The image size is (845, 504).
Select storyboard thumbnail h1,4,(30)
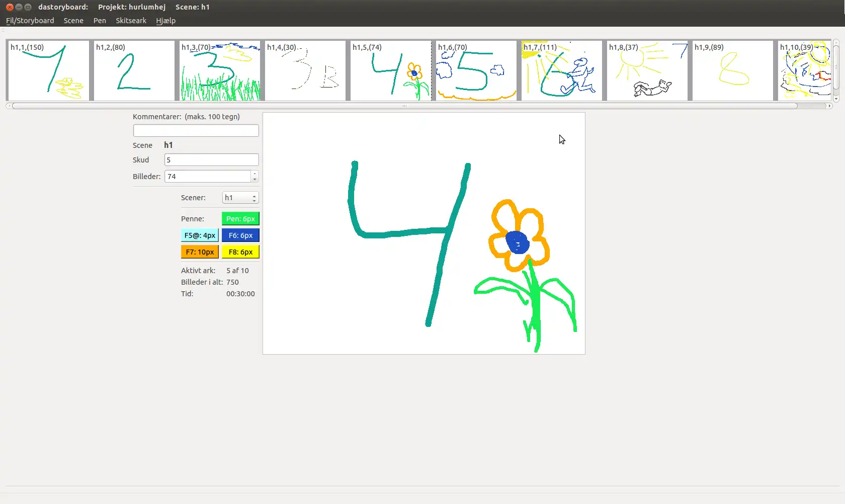tap(305, 71)
